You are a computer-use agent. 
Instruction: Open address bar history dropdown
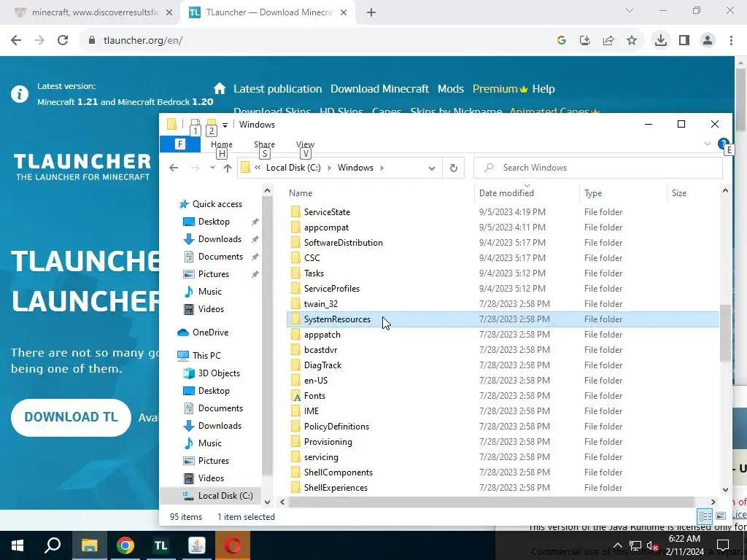click(x=432, y=168)
